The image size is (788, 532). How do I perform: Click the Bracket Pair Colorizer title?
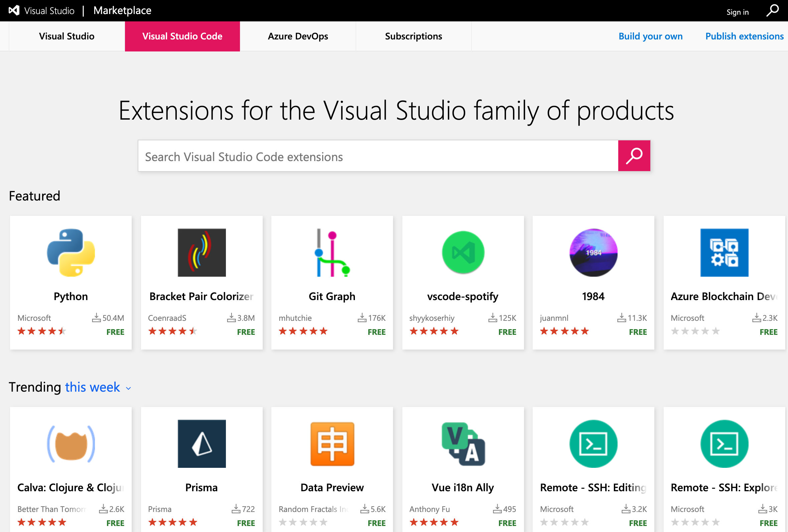pyautogui.click(x=202, y=296)
